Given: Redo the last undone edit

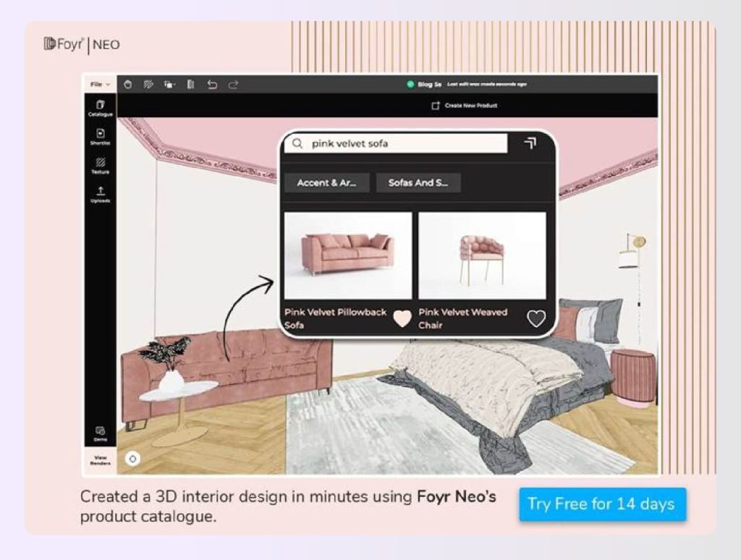Looking at the screenshot, I should 234,85.
